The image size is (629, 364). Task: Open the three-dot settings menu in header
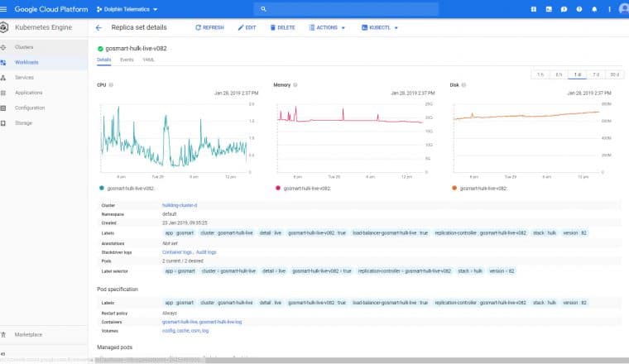[609, 9]
